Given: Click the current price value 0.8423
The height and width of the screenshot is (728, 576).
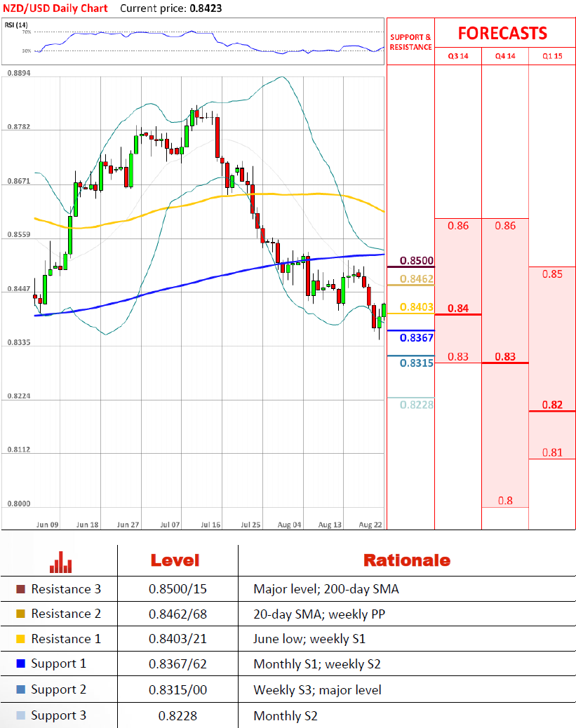Looking at the screenshot, I should click(x=206, y=8).
